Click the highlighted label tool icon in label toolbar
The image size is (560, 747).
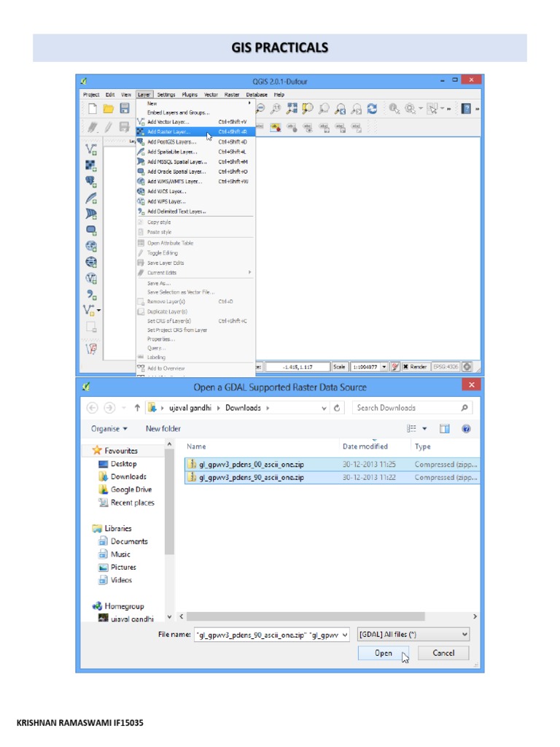275,127
